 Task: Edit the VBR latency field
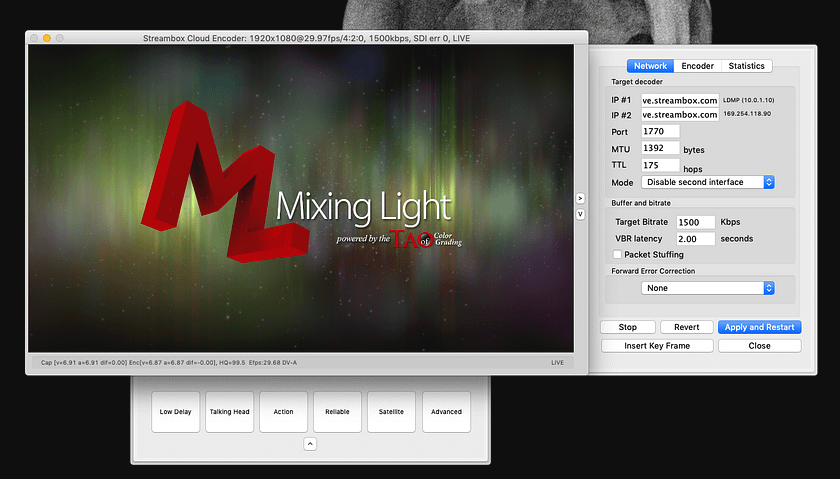(x=696, y=239)
